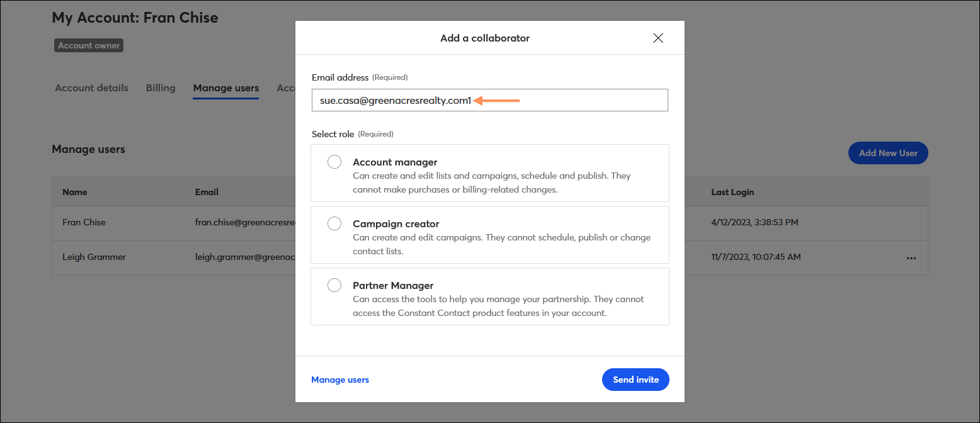Click the leigh.grammer email address cell
The image size is (980, 423).
click(x=245, y=257)
